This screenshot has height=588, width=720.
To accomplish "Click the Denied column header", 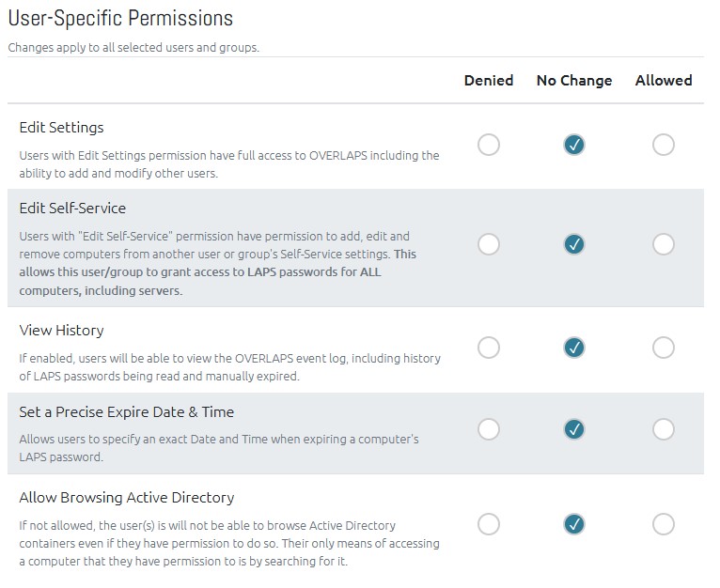I will coord(489,81).
